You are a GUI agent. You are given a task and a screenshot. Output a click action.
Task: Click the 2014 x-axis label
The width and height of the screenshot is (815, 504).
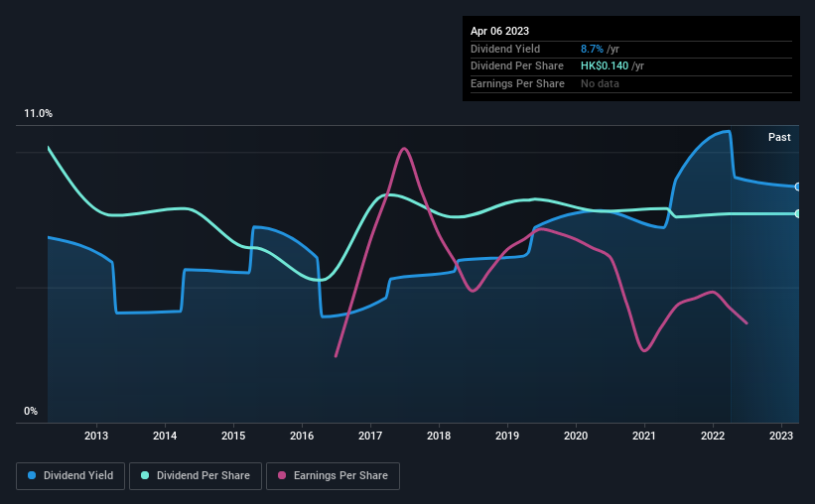165,436
